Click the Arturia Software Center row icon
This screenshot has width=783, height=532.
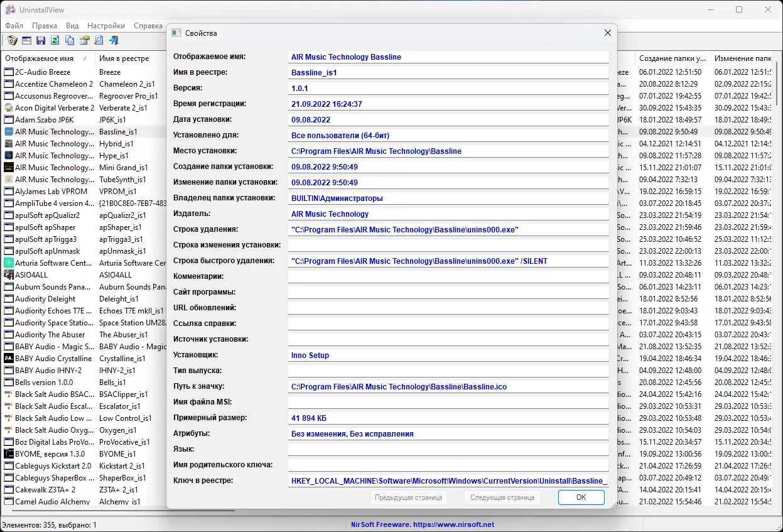pyautogui.click(x=9, y=263)
